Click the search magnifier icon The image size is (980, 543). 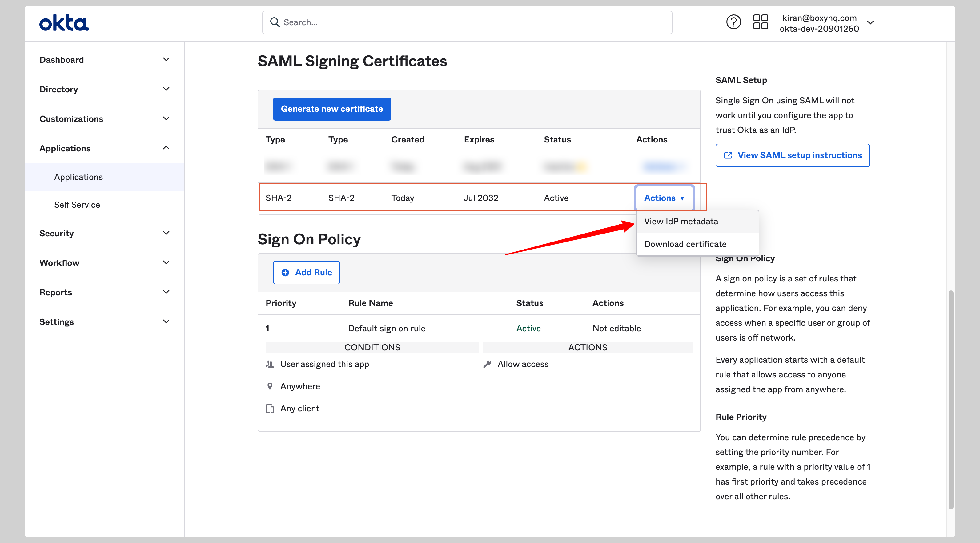pos(275,22)
